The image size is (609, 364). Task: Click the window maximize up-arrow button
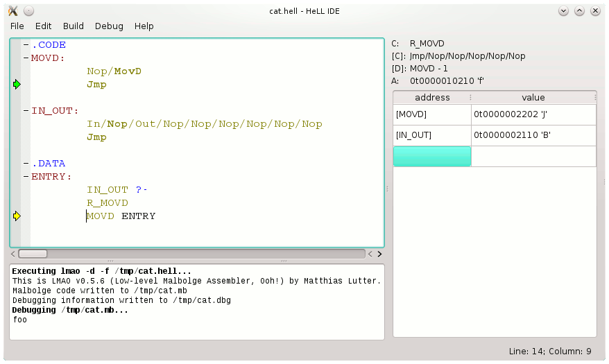tap(579, 11)
